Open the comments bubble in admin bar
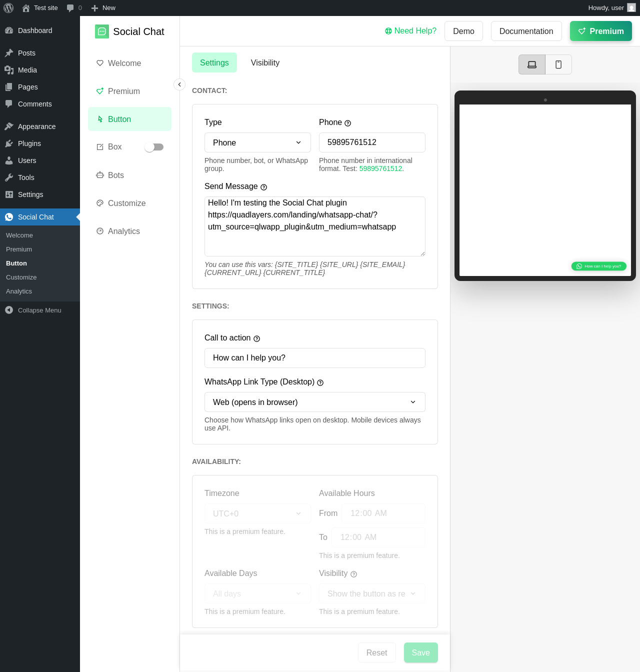This screenshot has height=672, width=640. (x=74, y=8)
